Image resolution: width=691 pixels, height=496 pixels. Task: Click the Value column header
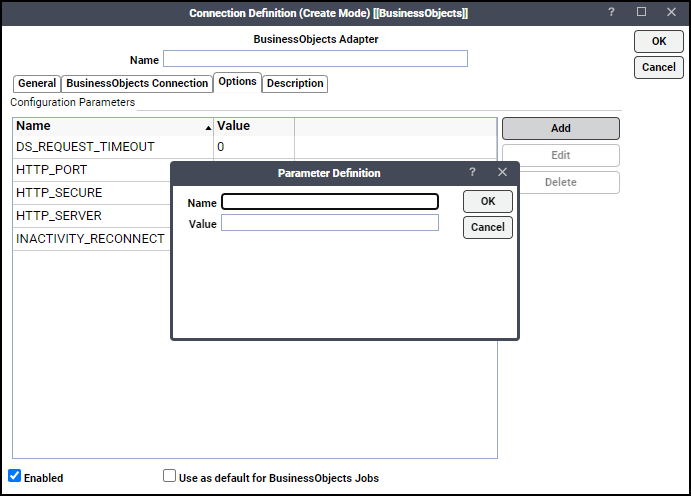pyautogui.click(x=254, y=126)
